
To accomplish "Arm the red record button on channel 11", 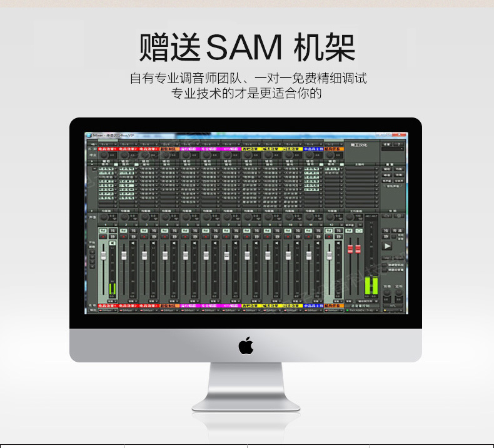I will (x=308, y=236).
